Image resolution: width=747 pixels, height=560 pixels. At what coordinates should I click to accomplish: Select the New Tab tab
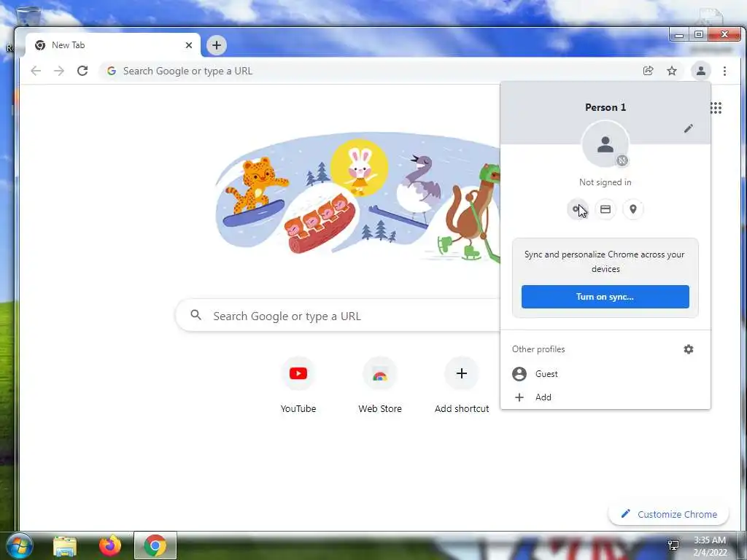coord(112,45)
